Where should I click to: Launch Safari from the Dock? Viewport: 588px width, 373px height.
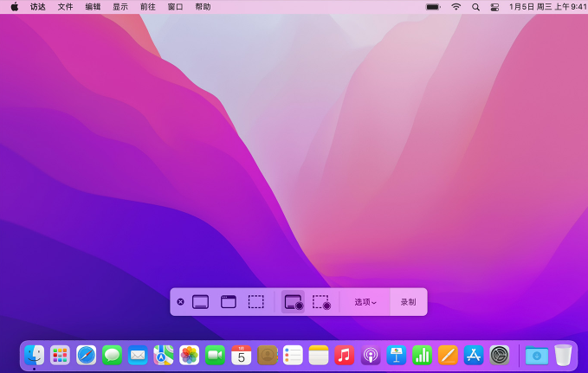click(x=86, y=355)
